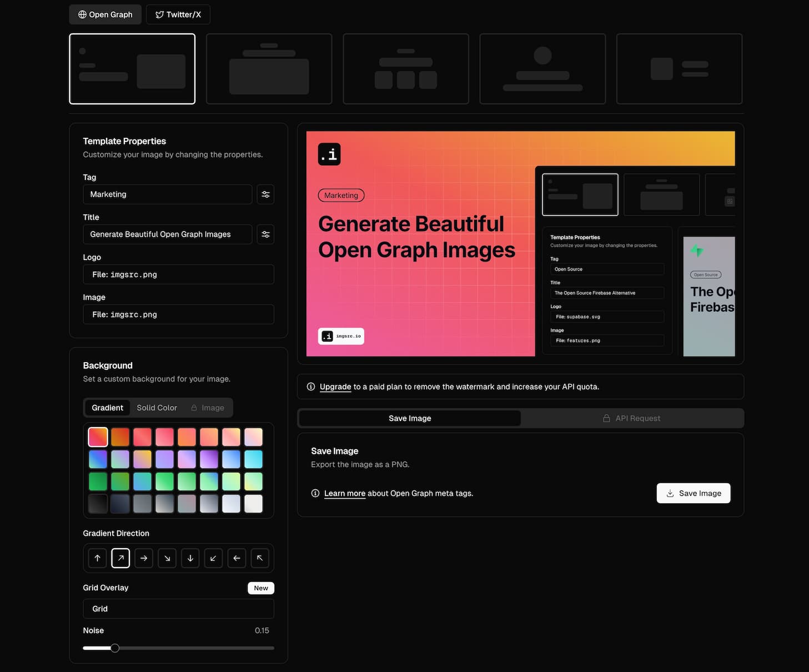Pick the blue-purple gradient swatch in second row
This screenshot has width=809, height=672.
98,459
